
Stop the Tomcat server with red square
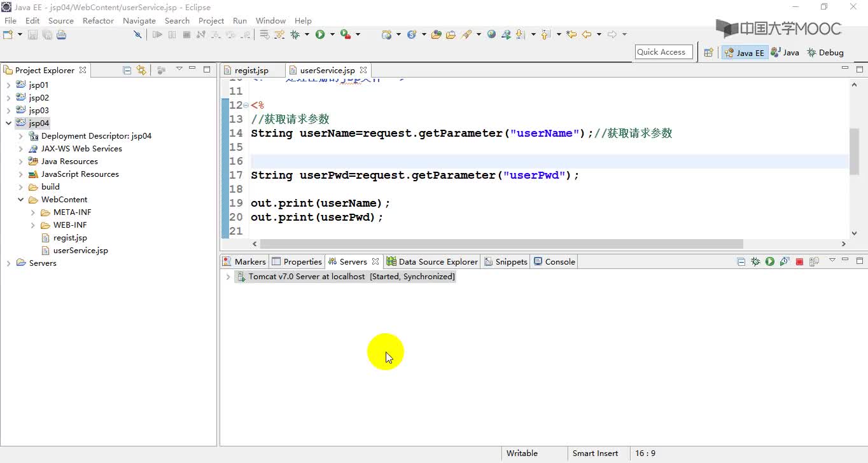(799, 261)
